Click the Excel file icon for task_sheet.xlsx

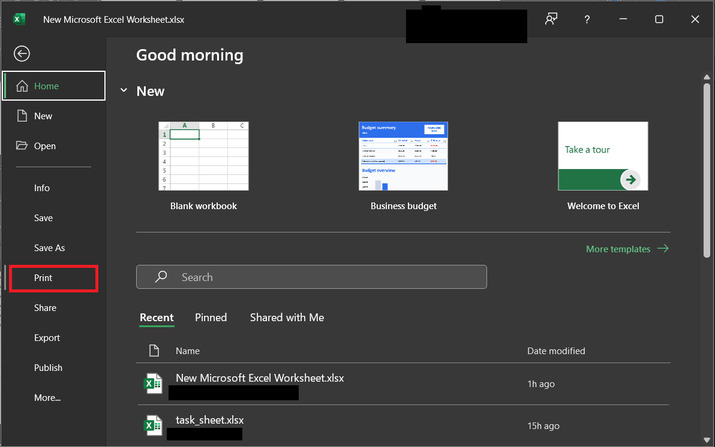(153, 425)
